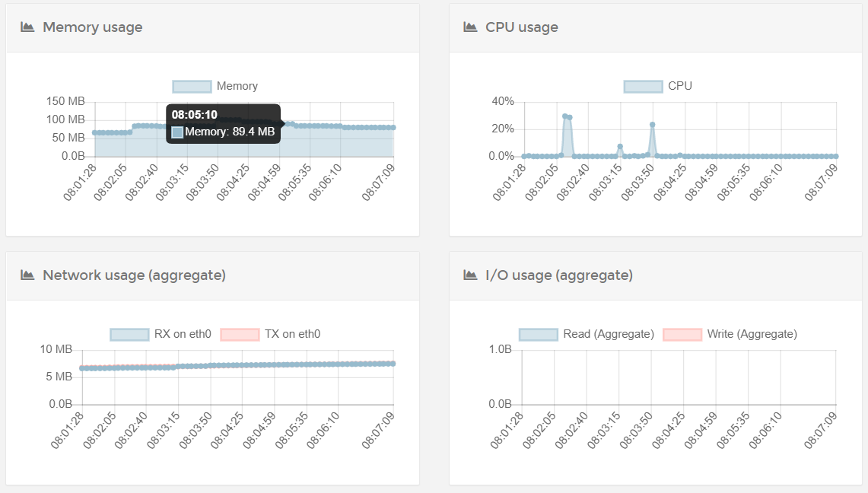Click the Network usage chart icon
868x493 pixels.
27,275
